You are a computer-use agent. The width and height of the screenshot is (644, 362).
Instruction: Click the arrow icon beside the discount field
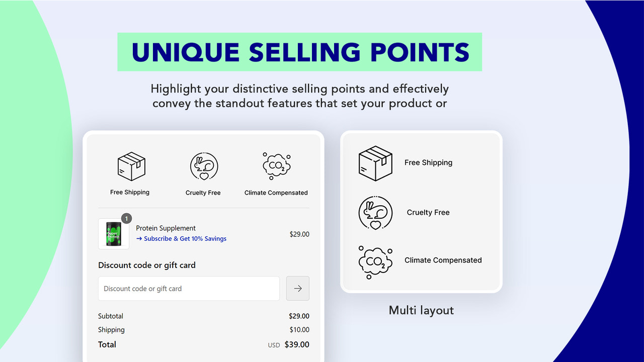[298, 289]
